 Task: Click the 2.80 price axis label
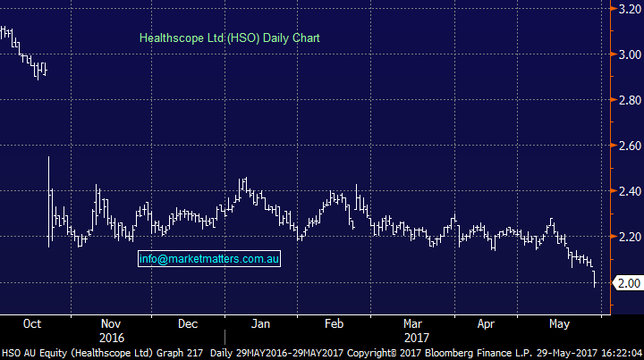point(630,100)
